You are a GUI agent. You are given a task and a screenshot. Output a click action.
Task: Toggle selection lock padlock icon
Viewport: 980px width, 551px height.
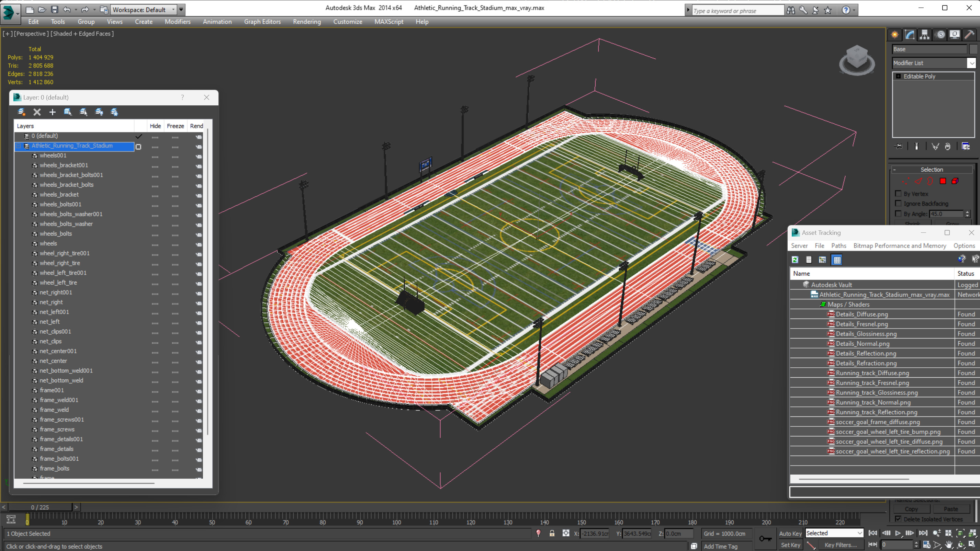pos(552,533)
